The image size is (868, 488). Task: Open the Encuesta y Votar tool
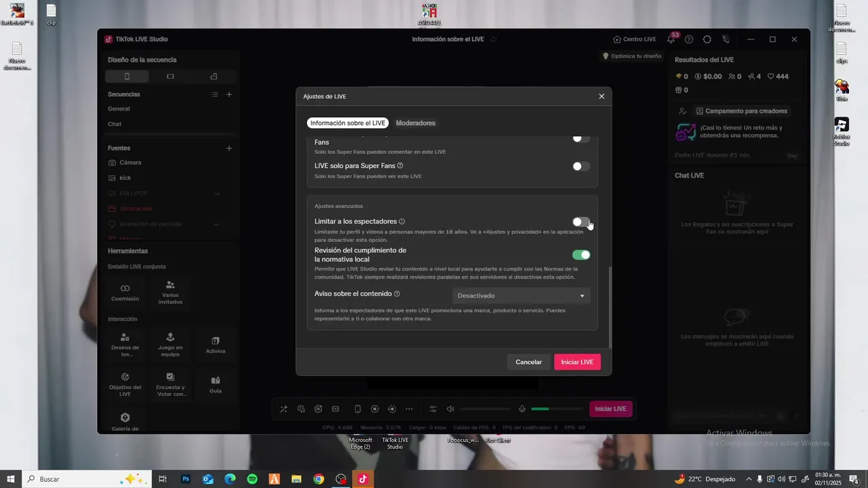coord(170,384)
